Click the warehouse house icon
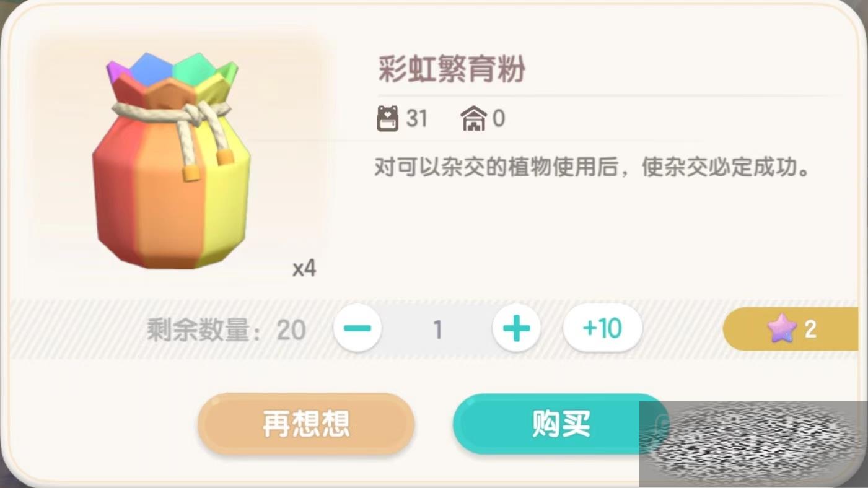 473,118
